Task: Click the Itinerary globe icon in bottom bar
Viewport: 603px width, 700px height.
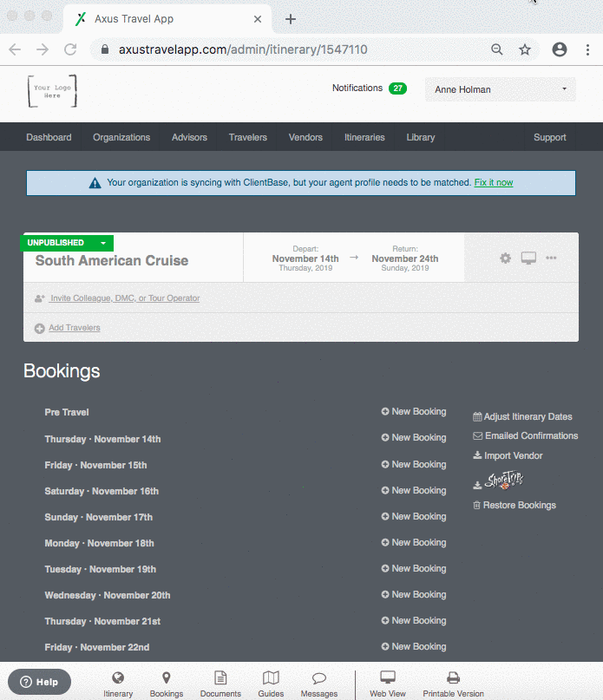Action: click(118, 677)
